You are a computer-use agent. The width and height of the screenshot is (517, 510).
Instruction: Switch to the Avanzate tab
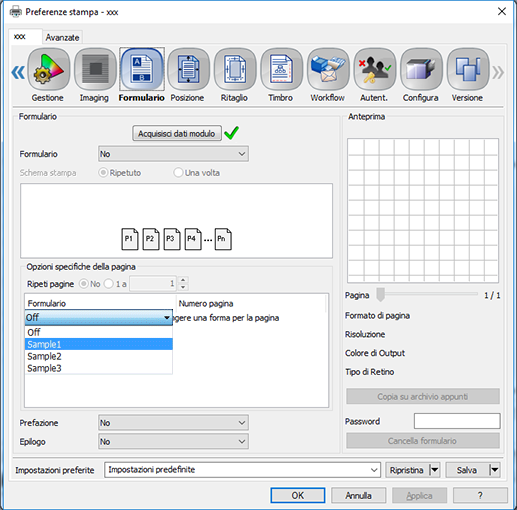point(62,37)
